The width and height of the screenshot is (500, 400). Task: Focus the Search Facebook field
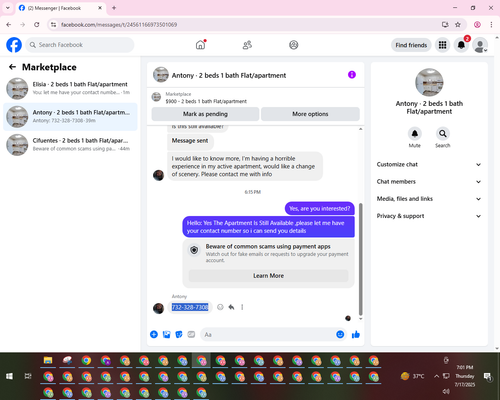(80, 45)
